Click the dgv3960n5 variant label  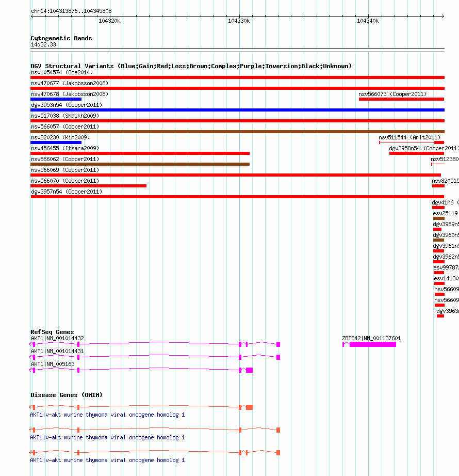click(446, 235)
